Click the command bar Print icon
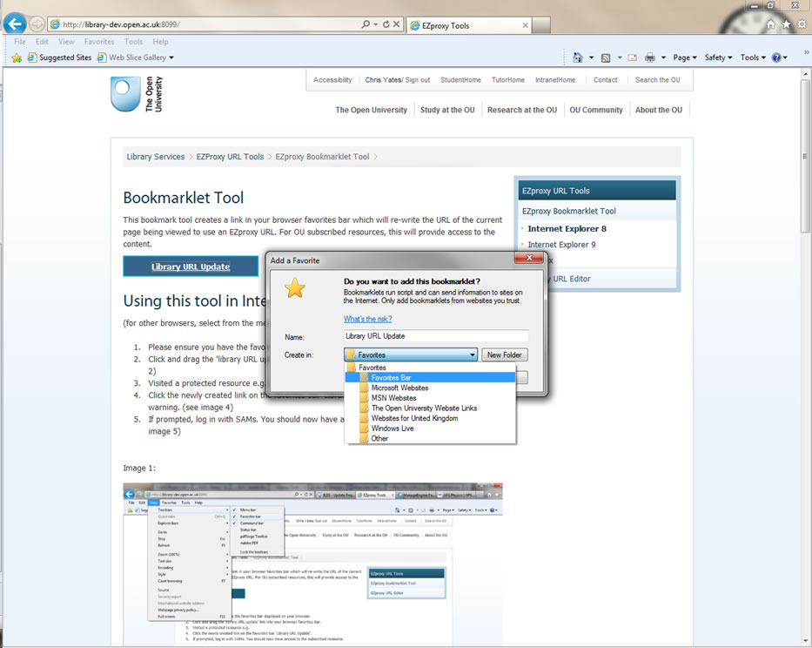 click(650, 57)
